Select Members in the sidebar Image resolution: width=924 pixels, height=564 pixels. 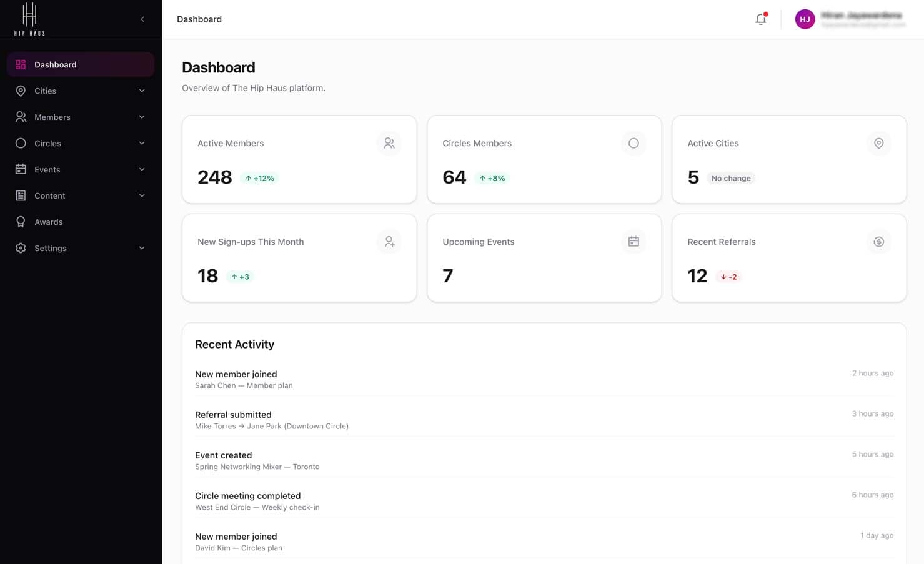point(81,117)
